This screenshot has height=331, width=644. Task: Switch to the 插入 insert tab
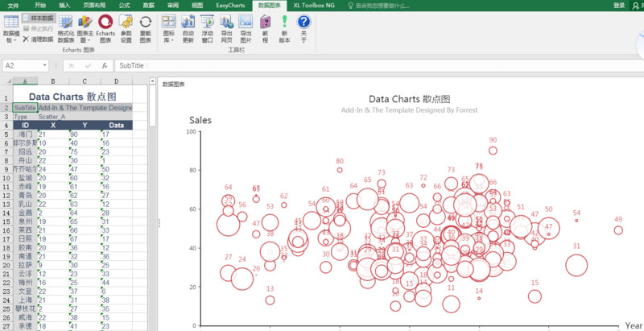tap(64, 6)
